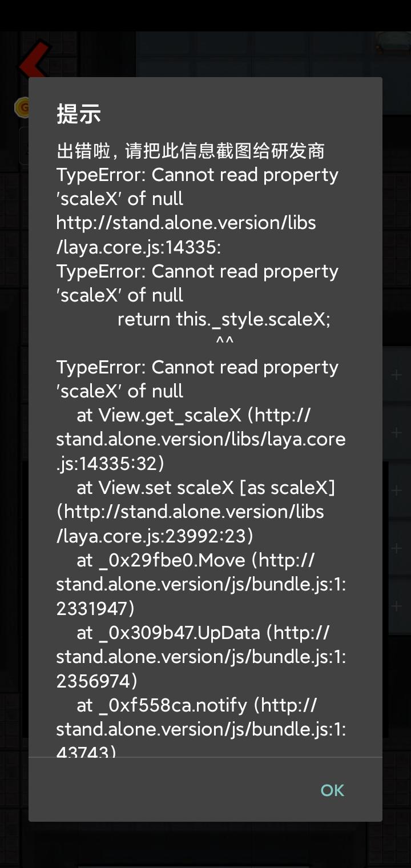Tap the topmost plus icon on the right

[x=396, y=375]
